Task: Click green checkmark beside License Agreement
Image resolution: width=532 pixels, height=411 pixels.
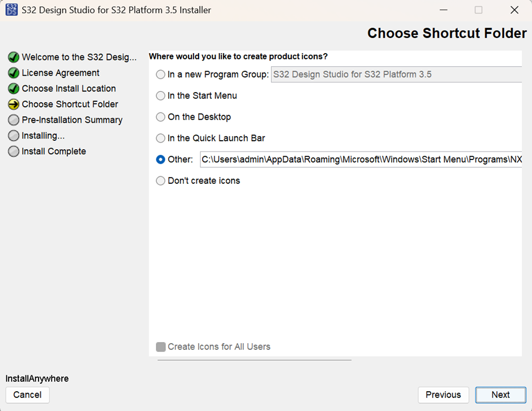Action: [x=14, y=73]
